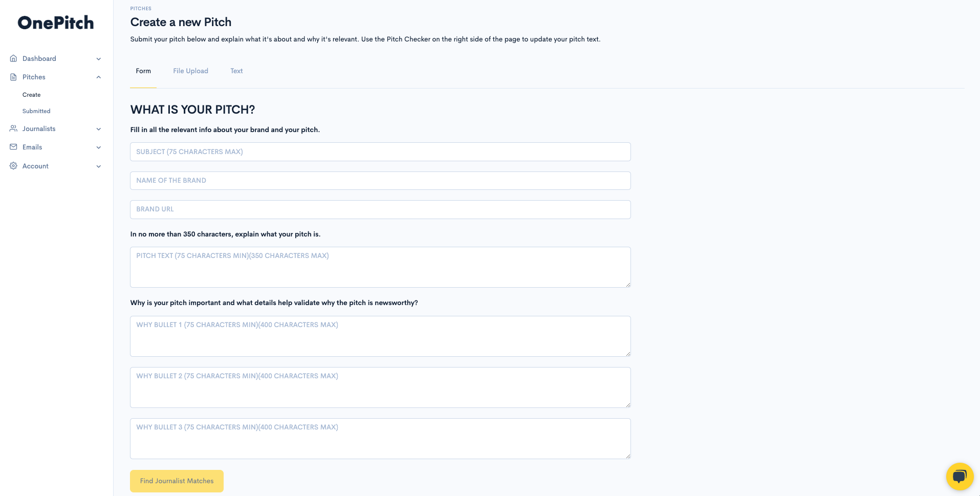Open the Create pitch sidebar link
980x496 pixels.
click(32, 95)
